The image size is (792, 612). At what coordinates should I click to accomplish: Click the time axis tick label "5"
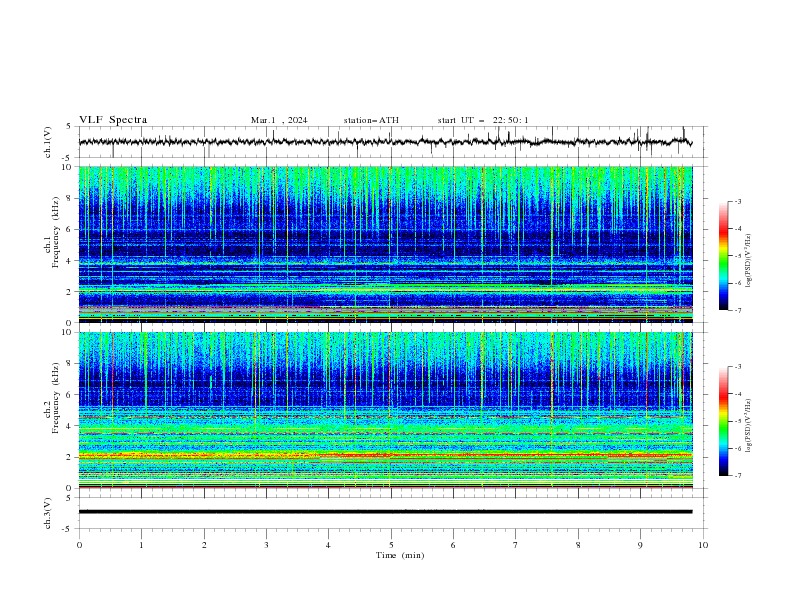391,545
